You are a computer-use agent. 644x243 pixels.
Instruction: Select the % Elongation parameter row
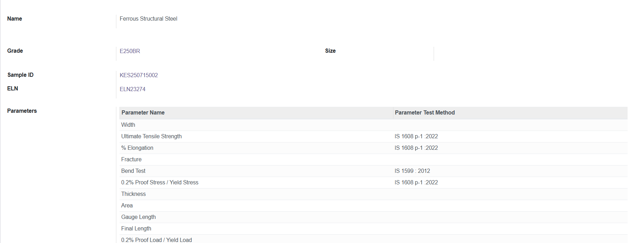click(x=137, y=148)
